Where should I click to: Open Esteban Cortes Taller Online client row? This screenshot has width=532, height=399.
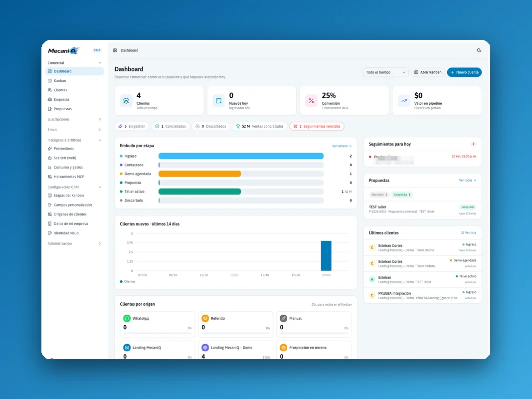(x=422, y=248)
